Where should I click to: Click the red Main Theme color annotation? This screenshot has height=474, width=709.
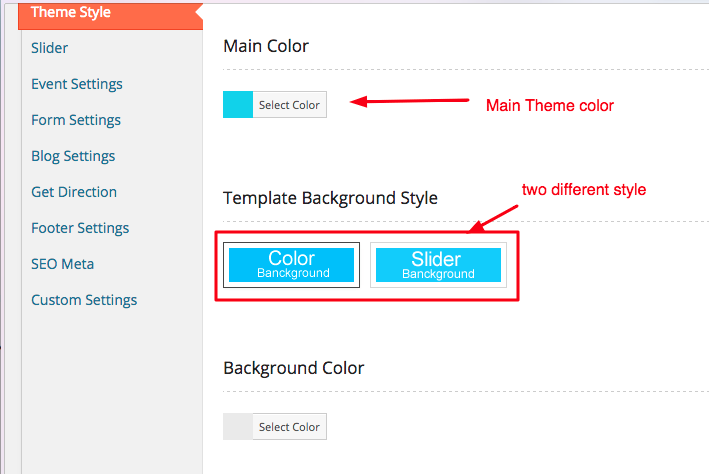click(549, 106)
